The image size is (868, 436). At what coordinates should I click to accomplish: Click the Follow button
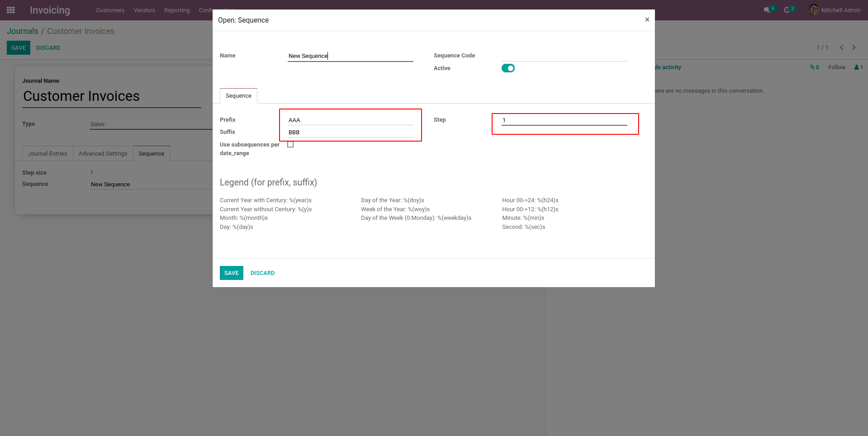(837, 67)
